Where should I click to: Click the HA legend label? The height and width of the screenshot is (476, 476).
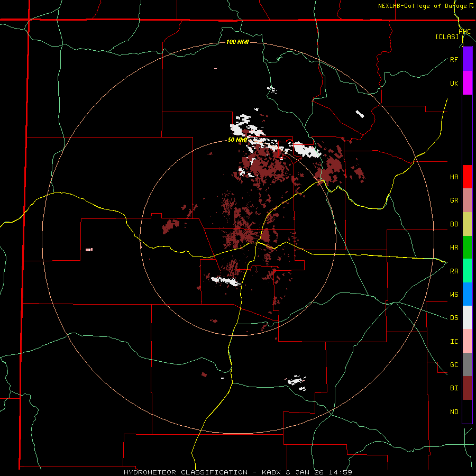(454, 177)
